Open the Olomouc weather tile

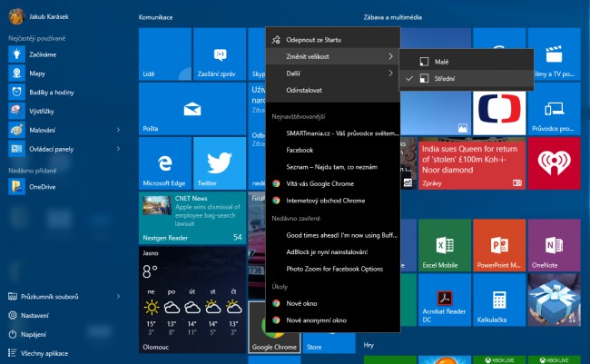[192, 300]
